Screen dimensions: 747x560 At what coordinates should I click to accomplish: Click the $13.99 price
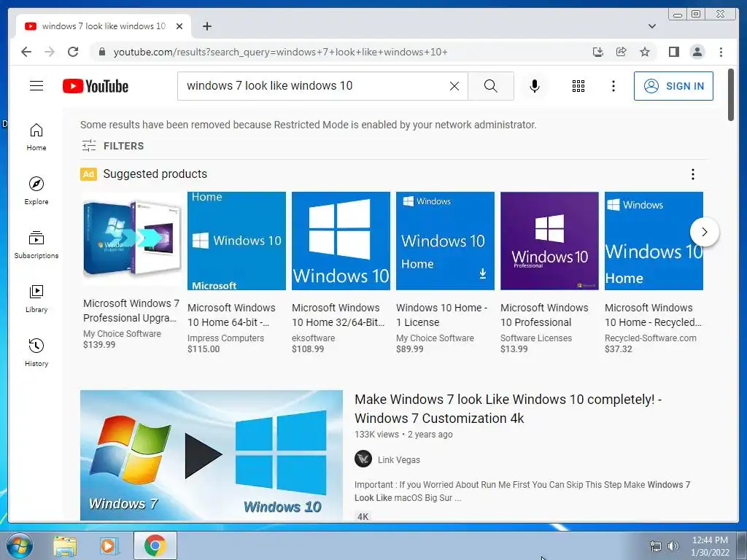(514, 349)
